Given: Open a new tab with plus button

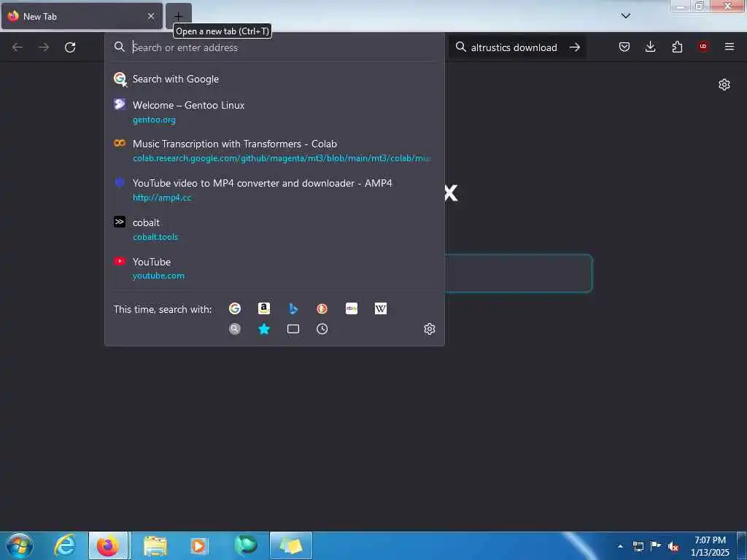Looking at the screenshot, I should 178,16.
